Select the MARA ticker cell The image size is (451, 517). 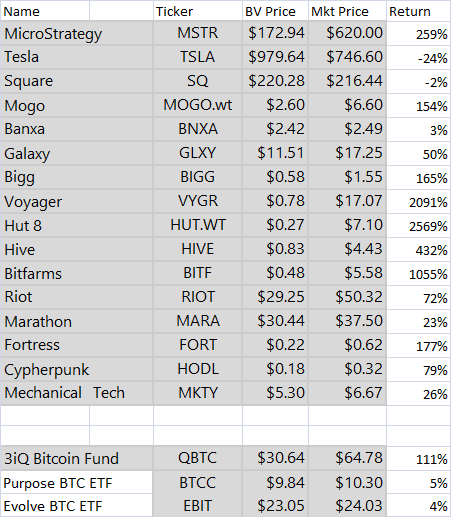point(198,321)
